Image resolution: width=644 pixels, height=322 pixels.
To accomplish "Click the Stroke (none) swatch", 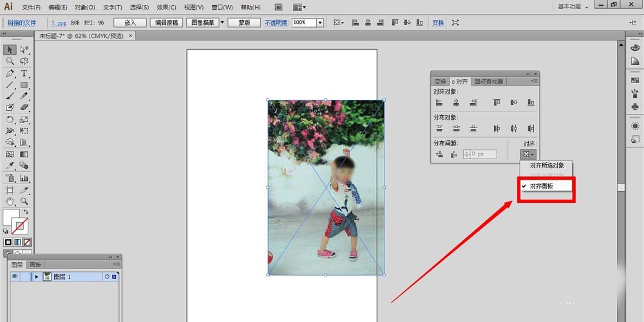I will tap(21, 227).
